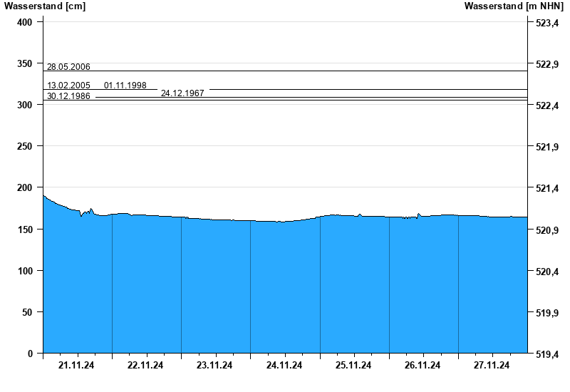This screenshot has height=392, width=570.
Task: Select the 22.11.24 date label
Action: pos(145,366)
